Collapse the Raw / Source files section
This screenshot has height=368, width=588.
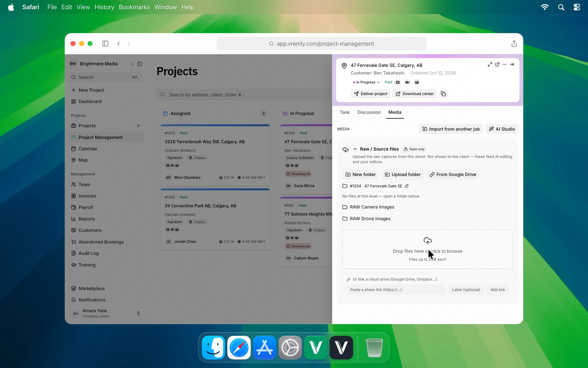click(x=355, y=149)
